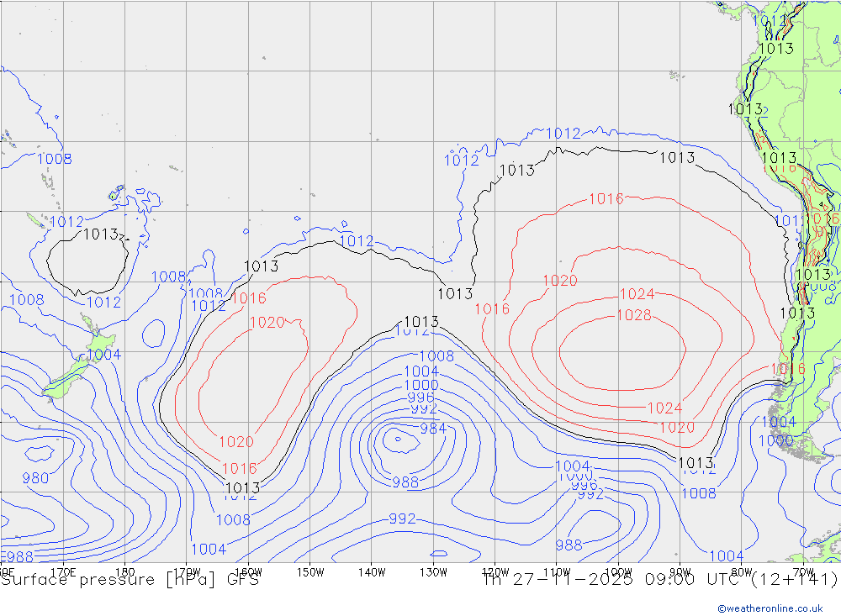Viewport: 841px width, 616px height.
Task: Select the 984 isobar label
Action: tap(433, 429)
